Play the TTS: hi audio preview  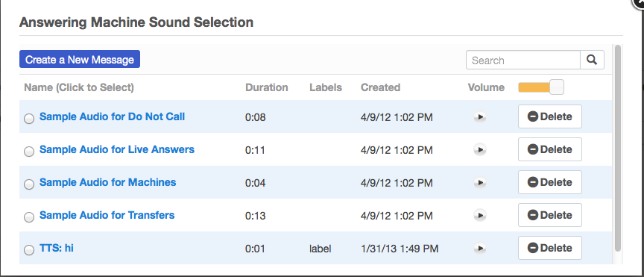coord(480,248)
